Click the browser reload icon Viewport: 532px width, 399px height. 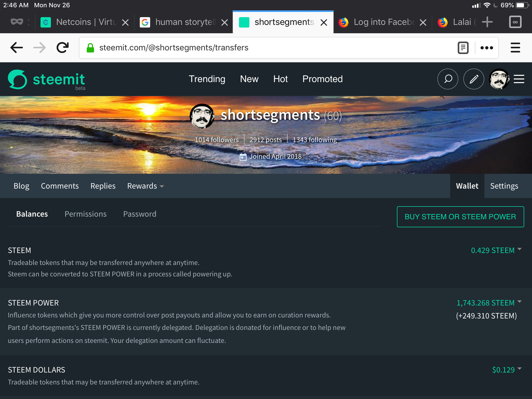click(63, 48)
